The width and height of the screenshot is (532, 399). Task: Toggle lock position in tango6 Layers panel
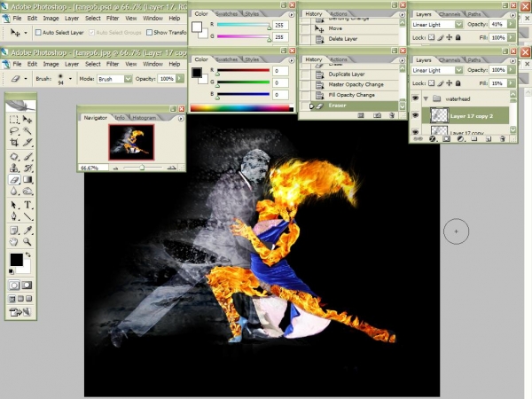tap(450, 83)
